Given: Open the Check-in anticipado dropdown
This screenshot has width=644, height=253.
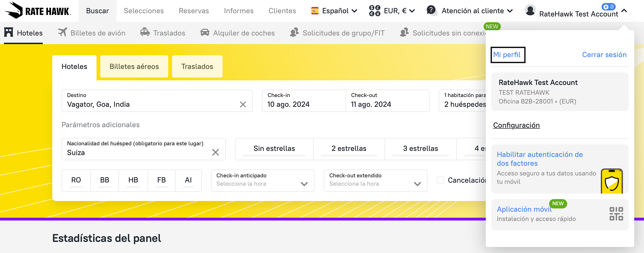Looking at the screenshot, I should [x=262, y=180].
